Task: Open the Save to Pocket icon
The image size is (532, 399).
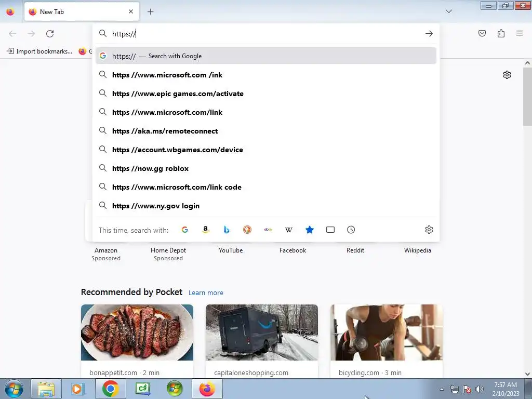Action: [x=482, y=33]
